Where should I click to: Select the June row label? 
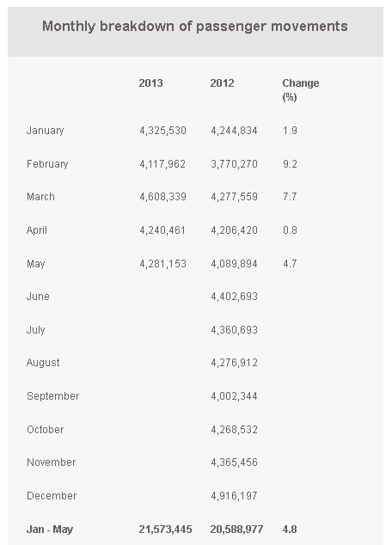38,297
